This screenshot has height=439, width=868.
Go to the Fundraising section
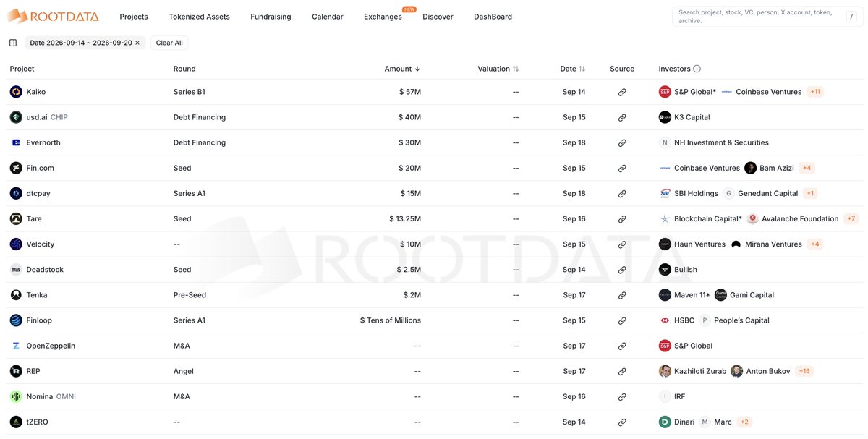(271, 17)
